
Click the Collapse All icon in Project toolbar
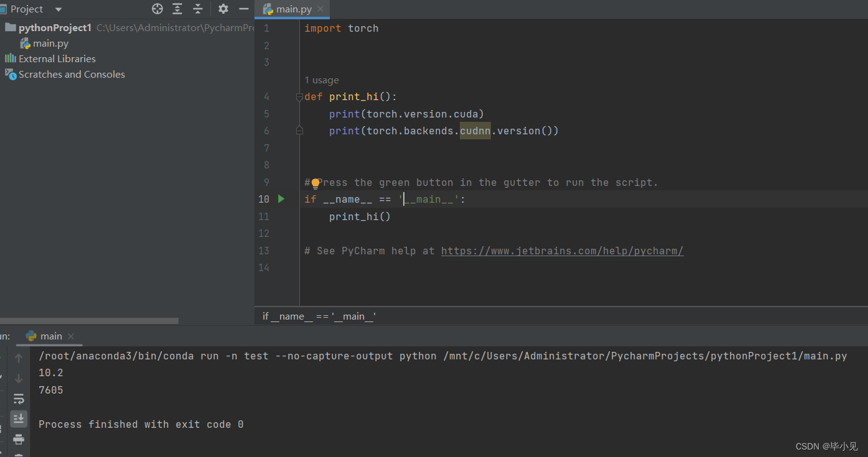click(197, 9)
